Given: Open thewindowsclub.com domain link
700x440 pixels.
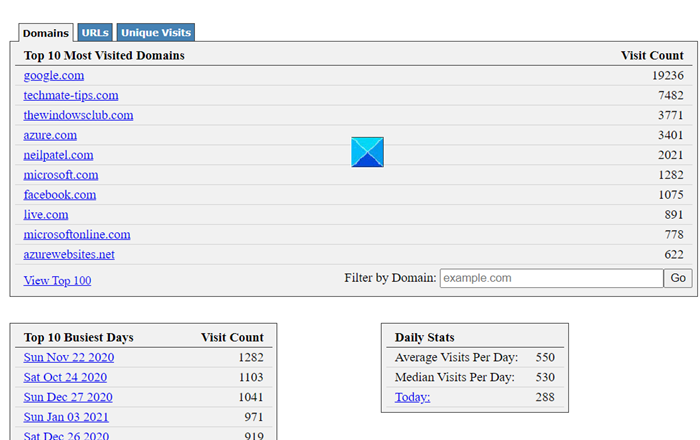Looking at the screenshot, I should [x=78, y=115].
